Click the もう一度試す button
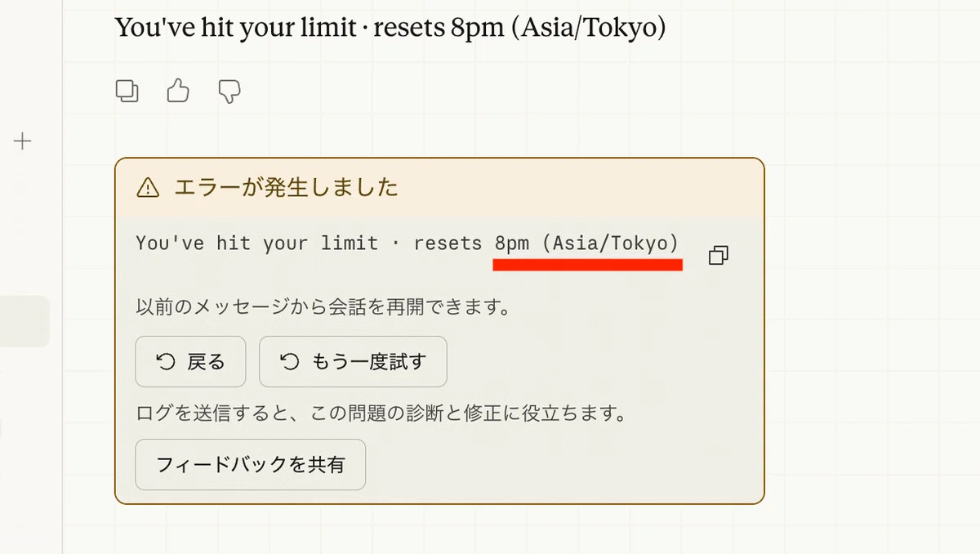This screenshot has width=980, height=554. pyautogui.click(x=353, y=361)
